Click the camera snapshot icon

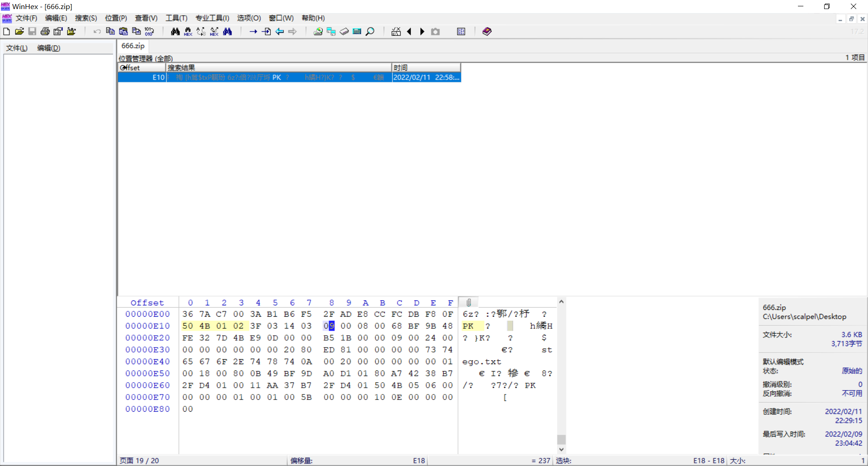pos(435,31)
